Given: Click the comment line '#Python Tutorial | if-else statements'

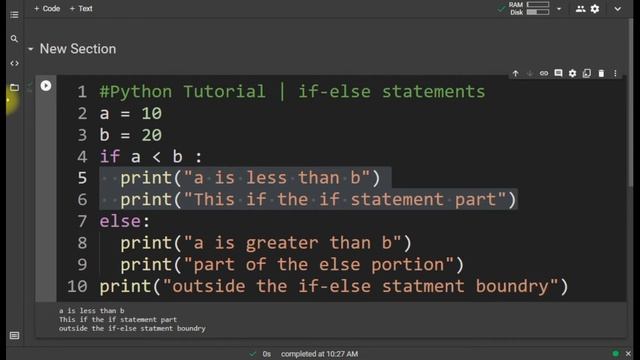Looking at the screenshot, I should (292, 91).
